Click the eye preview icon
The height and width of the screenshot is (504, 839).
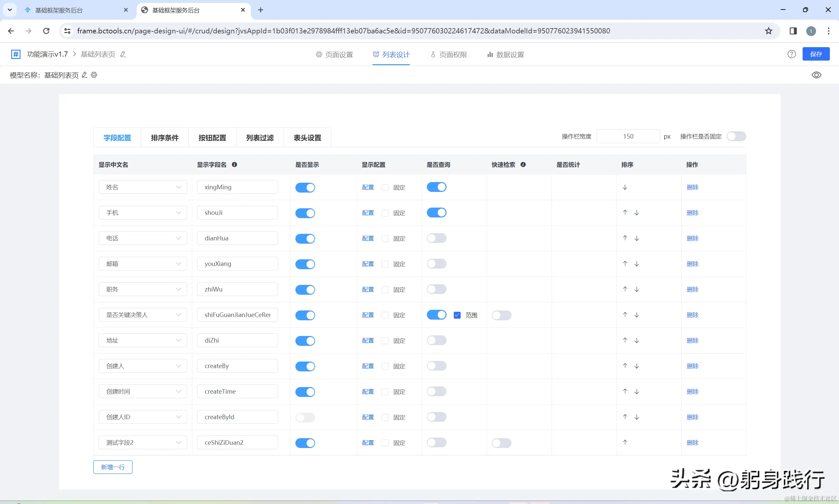(816, 75)
